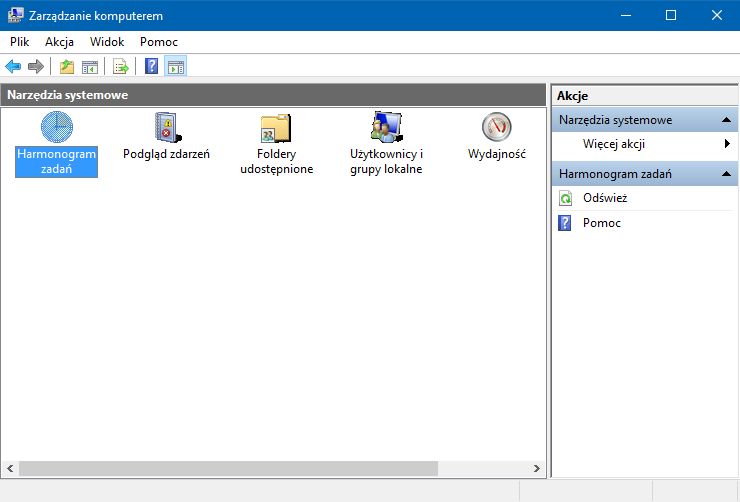Click the Up one level folder icon

67,67
